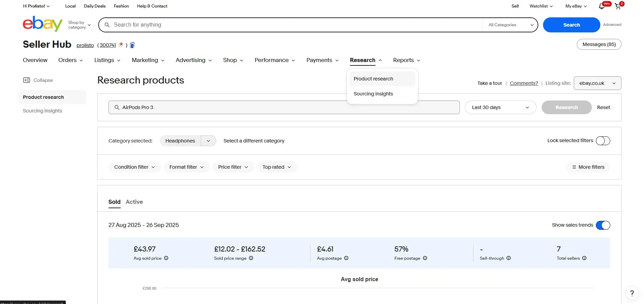This screenshot has width=644, height=304.
Task: Open the Comments? link
Action: click(x=524, y=83)
